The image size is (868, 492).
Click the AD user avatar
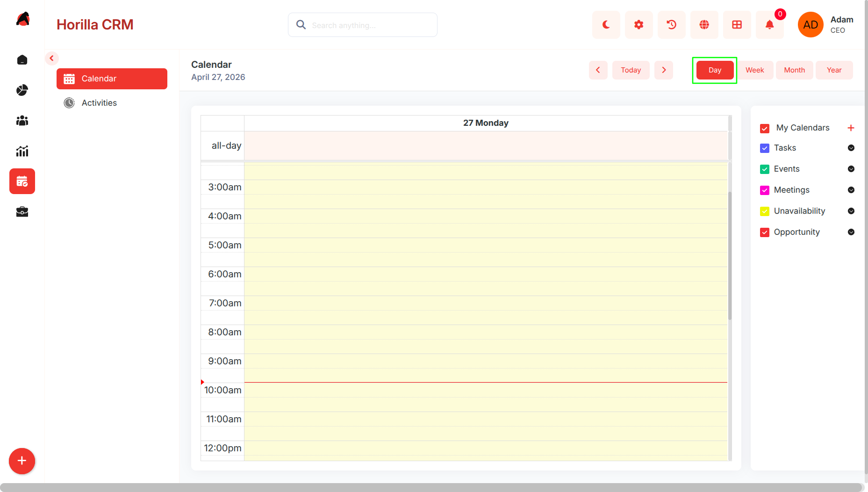811,25
